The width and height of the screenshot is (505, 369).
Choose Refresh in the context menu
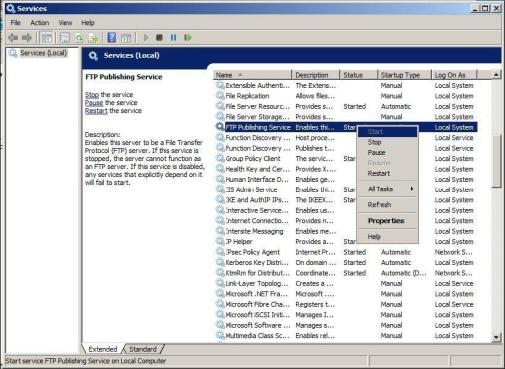click(x=387, y=205)
